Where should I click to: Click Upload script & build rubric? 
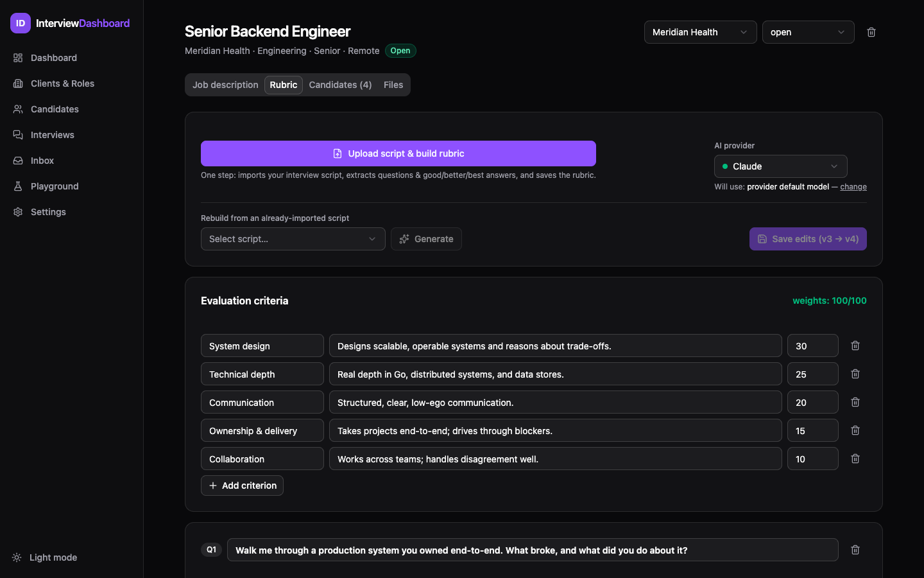(398, 153)
